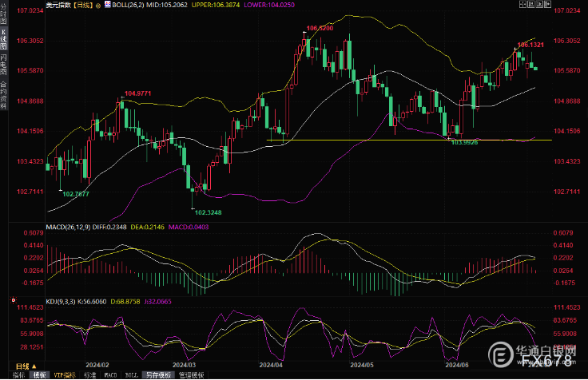This screenshot has height=380, width=588.
Task: Toggle the BOLL template button in bottom bar
Action: tap(132, 374)
